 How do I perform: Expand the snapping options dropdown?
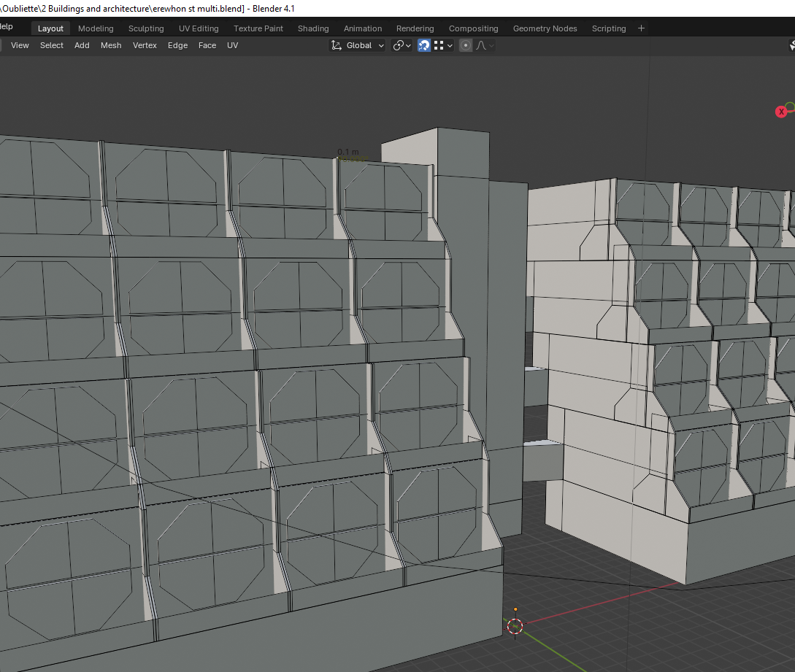point(444,45)
